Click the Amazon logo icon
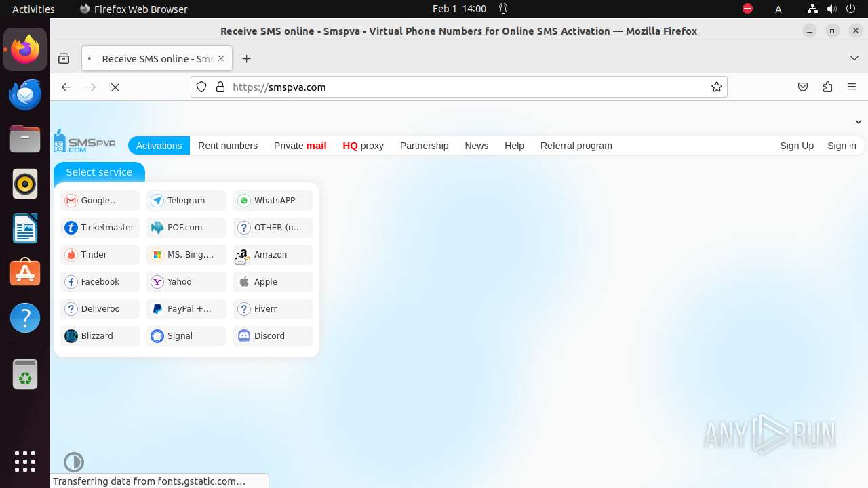 (x=244, y=255)
